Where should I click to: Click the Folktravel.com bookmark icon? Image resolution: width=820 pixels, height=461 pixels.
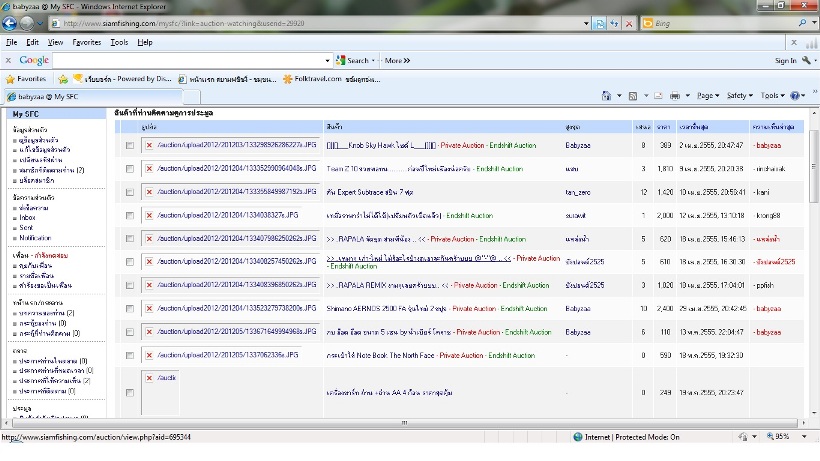click(x=287, y=79)
